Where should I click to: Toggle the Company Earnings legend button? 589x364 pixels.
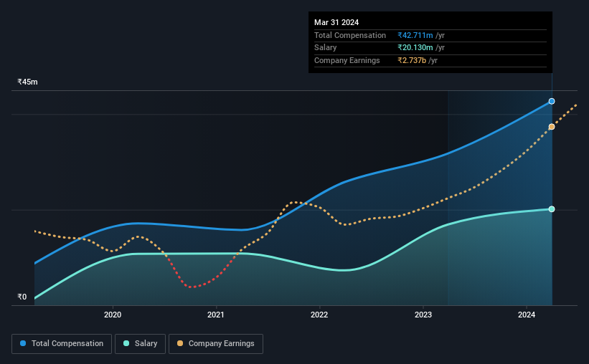(x=216, y=344)
